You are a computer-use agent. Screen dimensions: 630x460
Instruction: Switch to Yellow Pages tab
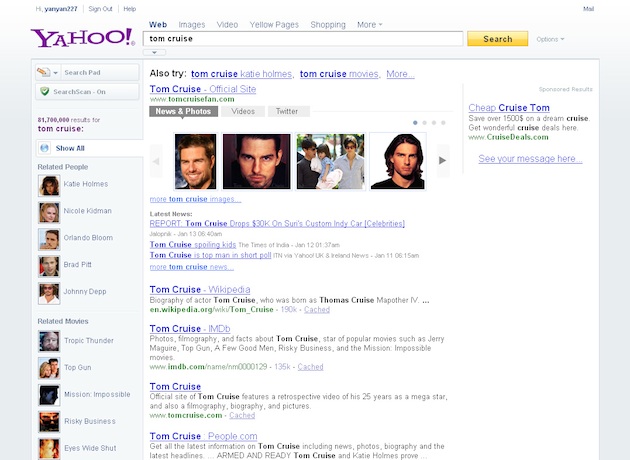point(274,25)
